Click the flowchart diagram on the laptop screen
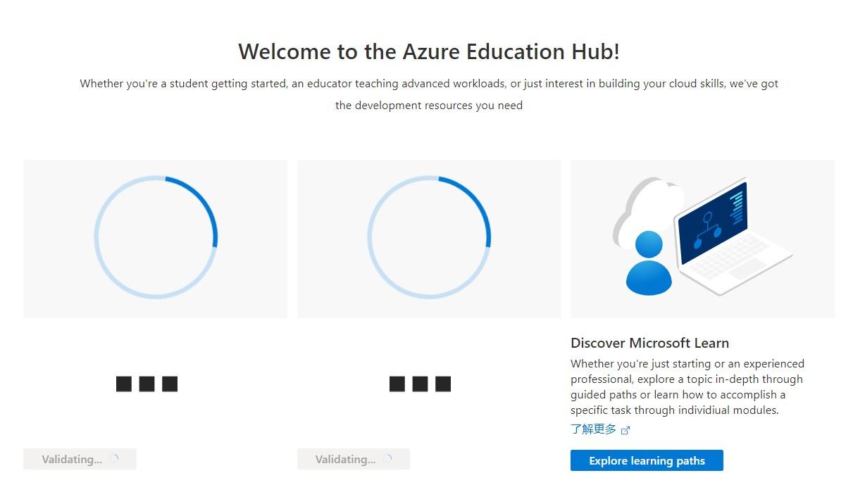Screen dimensions: 853x504 coord(708,229)
